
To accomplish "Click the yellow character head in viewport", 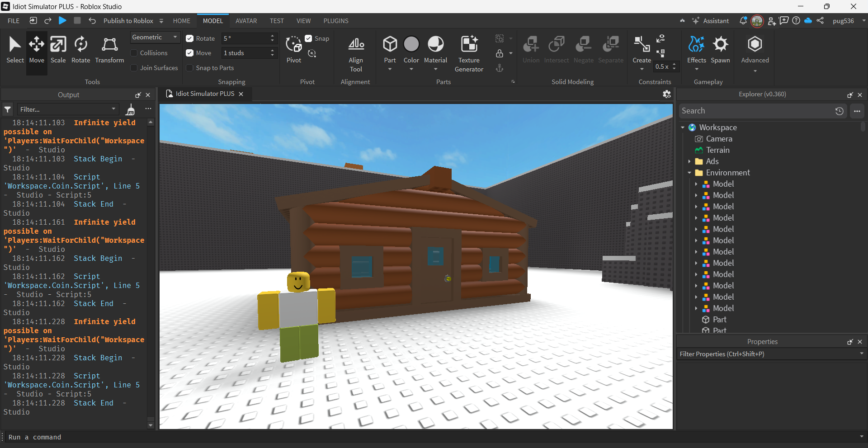I will point(298,282).
